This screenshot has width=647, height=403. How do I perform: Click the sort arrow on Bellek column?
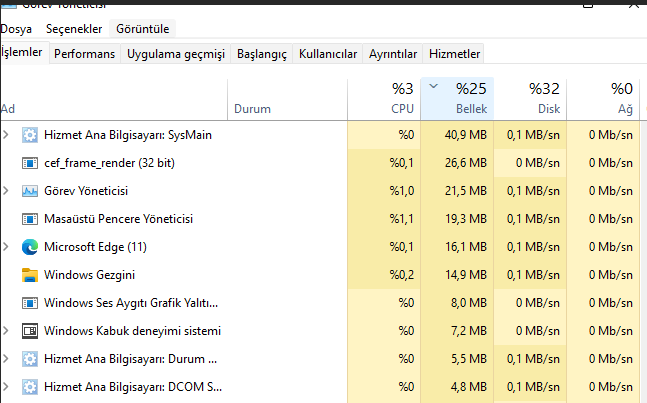point(433,86)
